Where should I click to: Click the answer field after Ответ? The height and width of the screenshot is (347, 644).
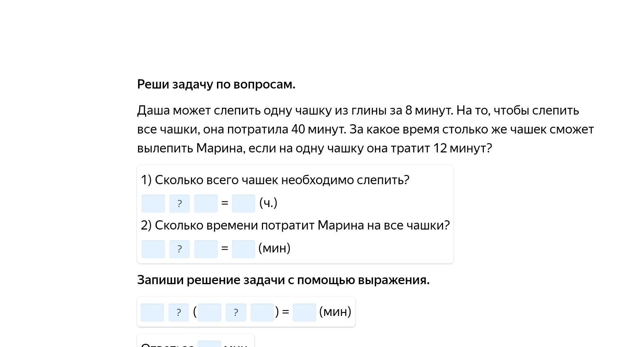[209, 344]
